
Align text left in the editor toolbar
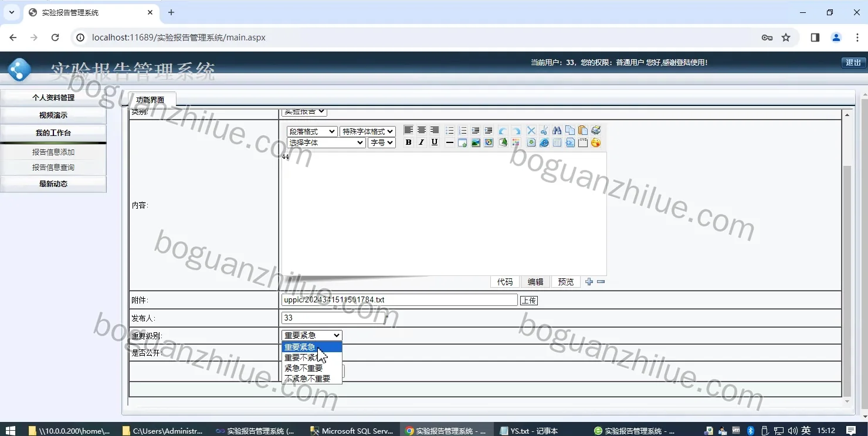(409, 130)
